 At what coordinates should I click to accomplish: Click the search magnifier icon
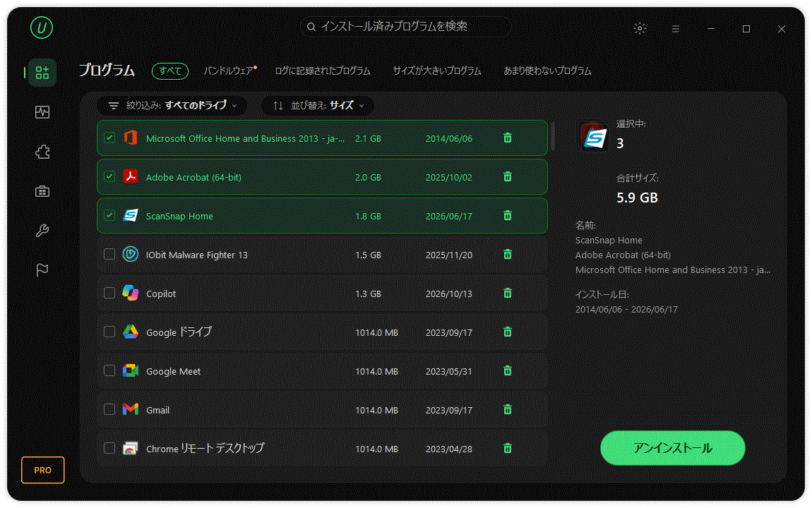click(x=311, y=27)
